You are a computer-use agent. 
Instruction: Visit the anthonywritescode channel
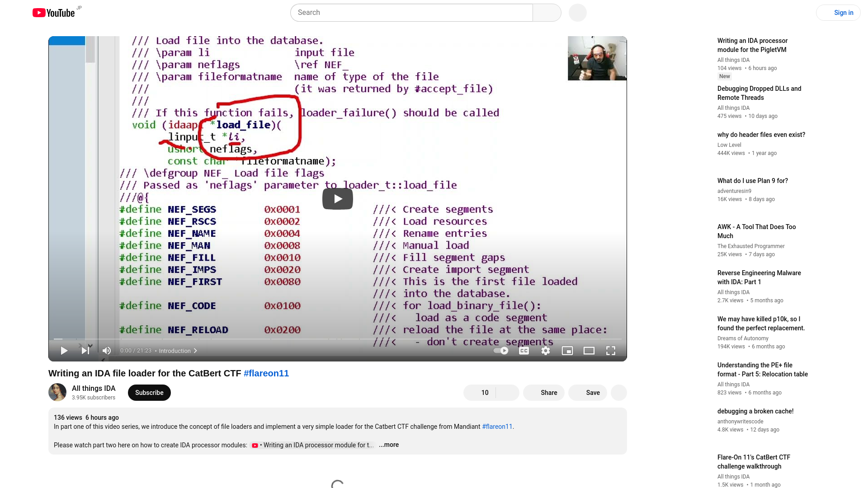(x=740, y=422)
